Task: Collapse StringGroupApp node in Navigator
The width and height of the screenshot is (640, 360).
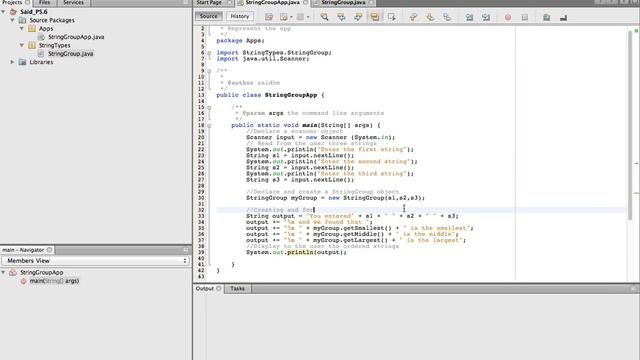Action: tap(3, 272)
